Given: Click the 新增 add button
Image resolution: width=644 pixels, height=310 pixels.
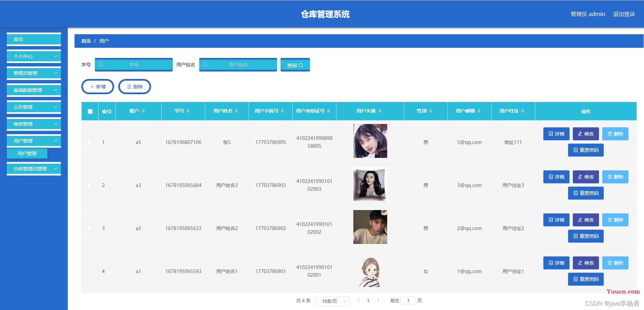Looking at the screenshot, I should click(x=98, y=87).
